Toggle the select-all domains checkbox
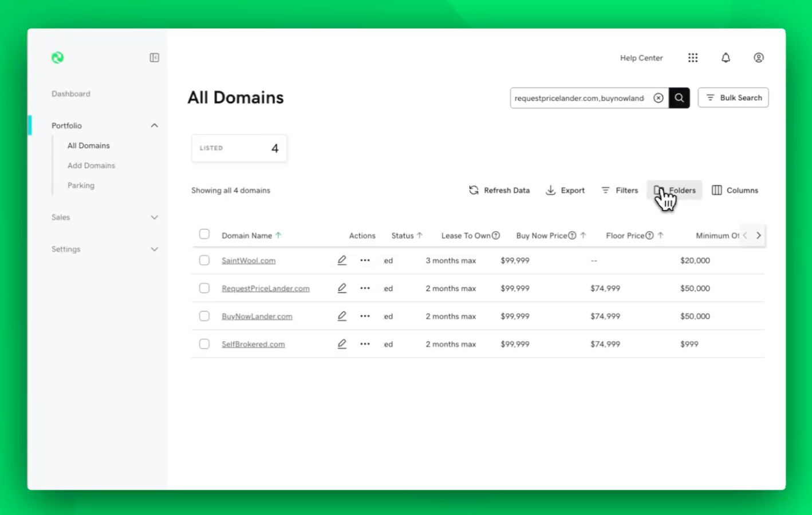The image size is (812, 515). 204,234
